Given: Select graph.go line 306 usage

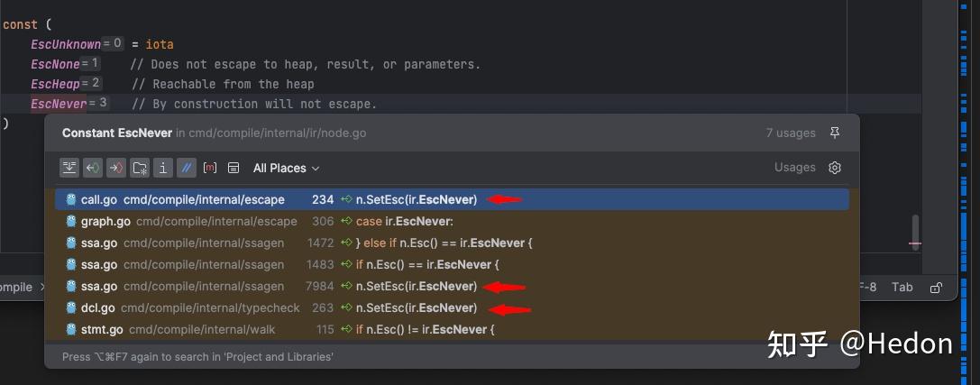Looking at the screenshot, I should pyautogui.click(x=270, y=221).
